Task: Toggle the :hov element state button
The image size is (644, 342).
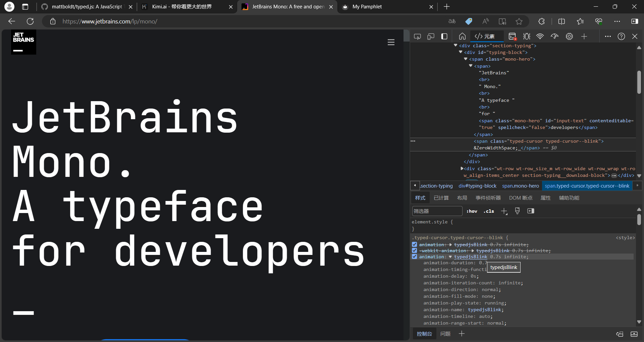Action: click(x=472, y=211)
